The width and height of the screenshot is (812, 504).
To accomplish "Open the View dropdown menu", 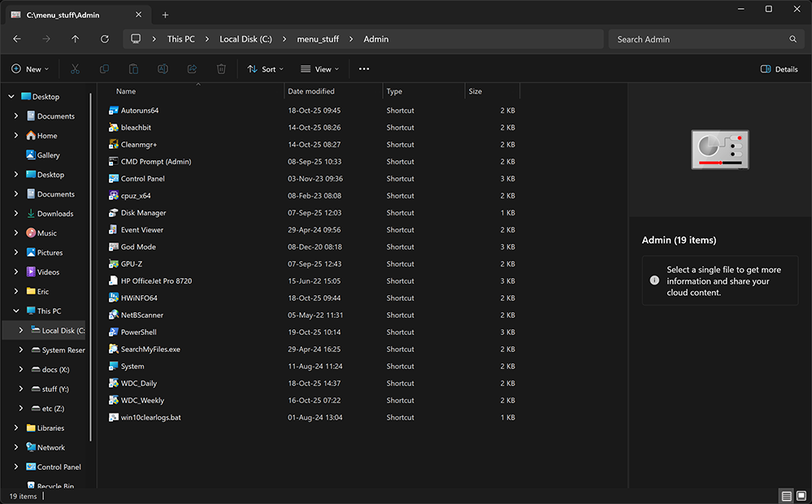I will [x=319, y=69].
